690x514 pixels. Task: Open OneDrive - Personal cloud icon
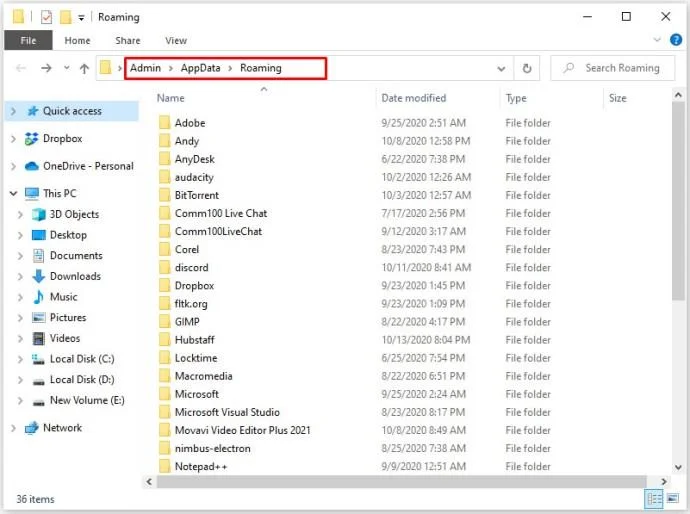(x=32, y=166)
